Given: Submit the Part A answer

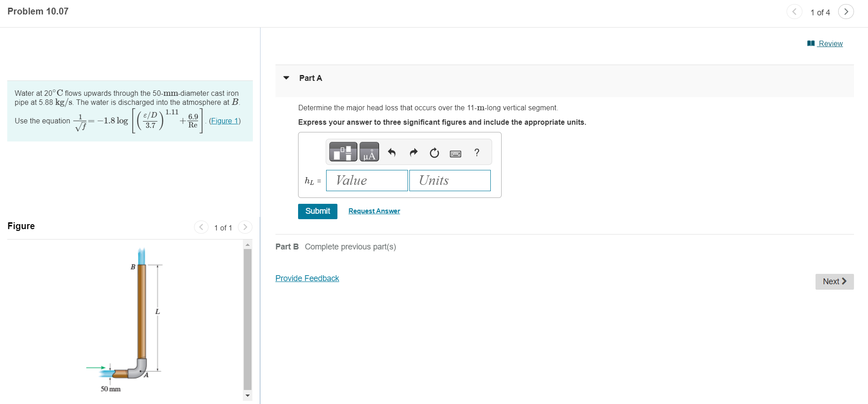Looking at the screenshot, I should (318, 211).
